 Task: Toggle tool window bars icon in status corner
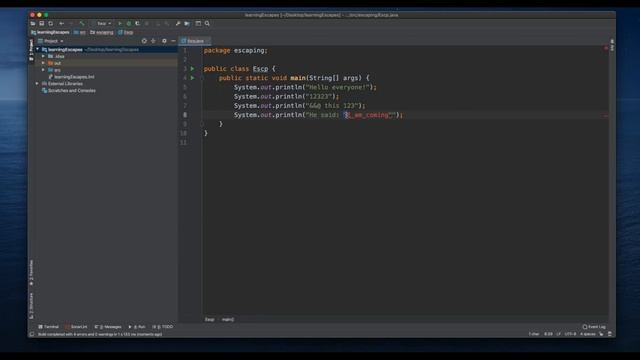point(31,334)
